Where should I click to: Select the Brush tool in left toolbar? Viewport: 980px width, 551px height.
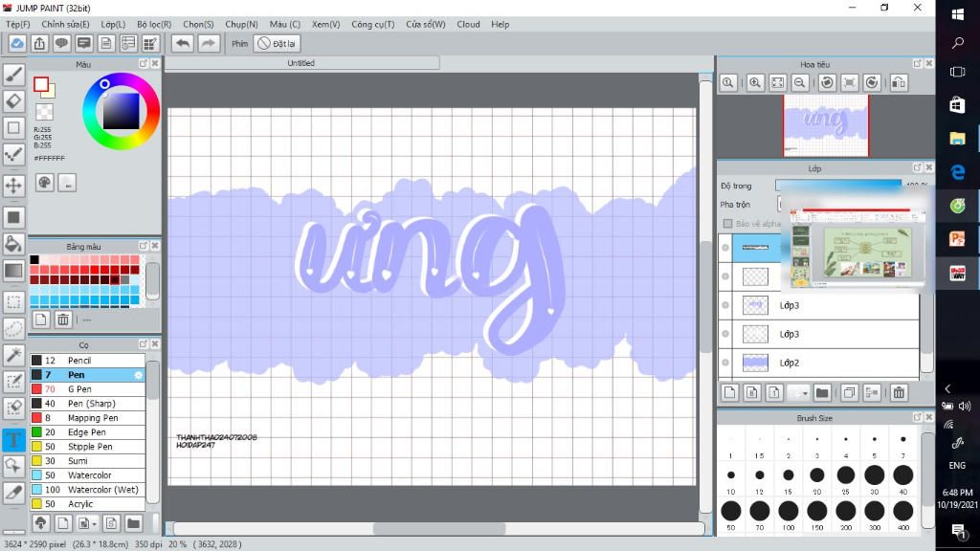13,75
